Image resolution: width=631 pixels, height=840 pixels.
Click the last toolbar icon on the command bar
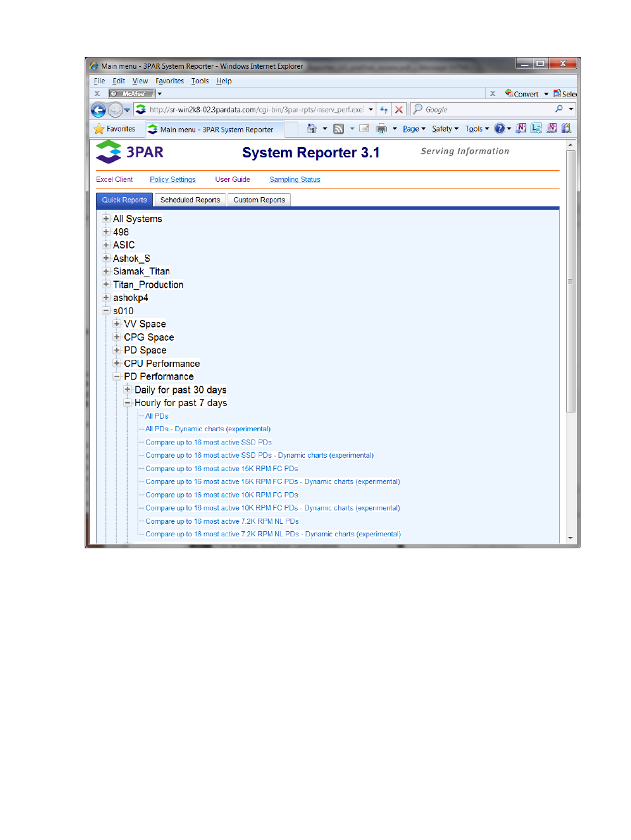[566, 128]
